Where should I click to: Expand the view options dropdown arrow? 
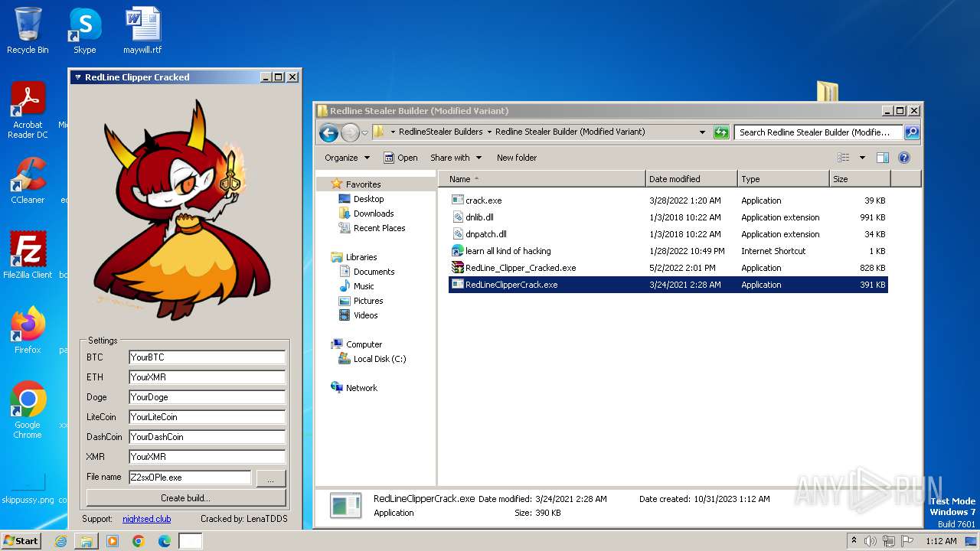(861, 158)
